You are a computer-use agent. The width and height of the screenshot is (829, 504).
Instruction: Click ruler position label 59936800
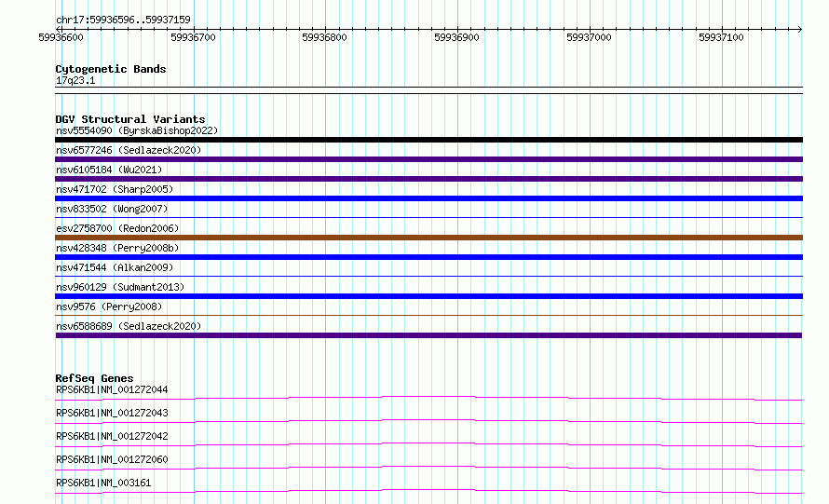tap(325, 37)
